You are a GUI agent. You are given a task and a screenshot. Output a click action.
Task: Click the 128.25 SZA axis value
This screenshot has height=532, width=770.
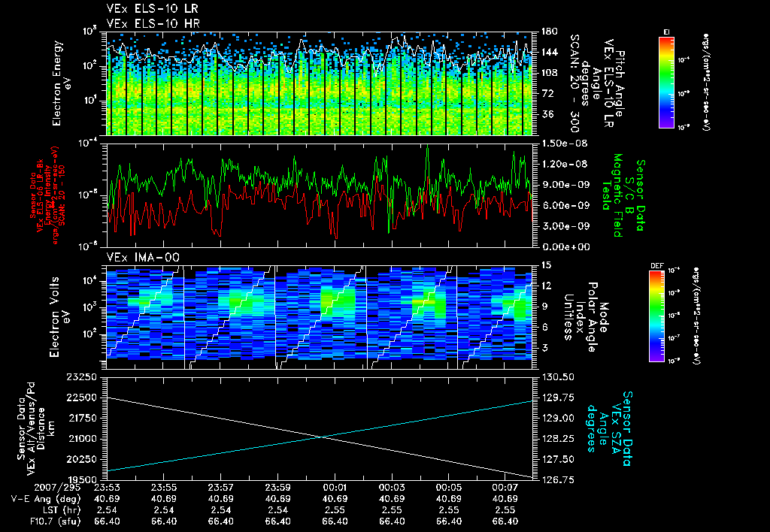click(557, 439)
